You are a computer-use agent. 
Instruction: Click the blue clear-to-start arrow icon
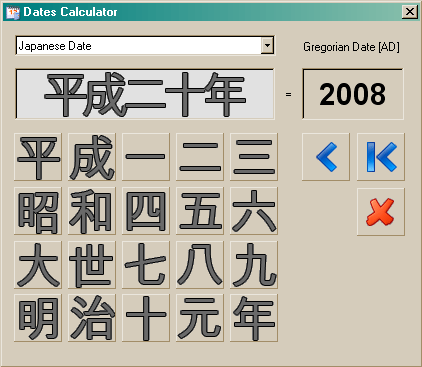381,157
